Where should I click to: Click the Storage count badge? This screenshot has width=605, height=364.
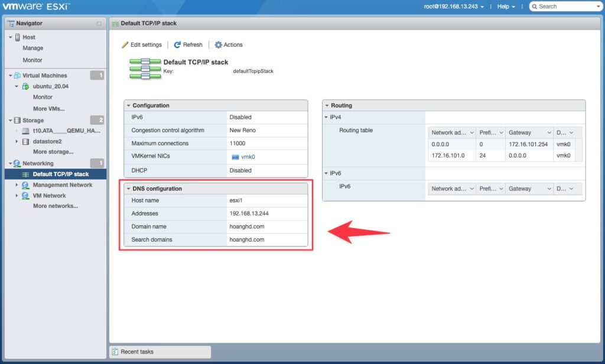[x=97, y=120]
